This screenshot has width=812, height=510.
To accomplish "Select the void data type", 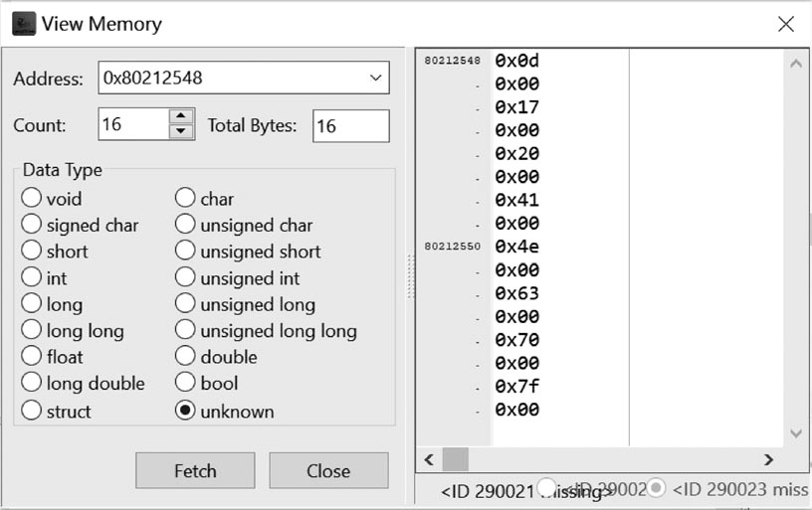I will pos(32,199).
